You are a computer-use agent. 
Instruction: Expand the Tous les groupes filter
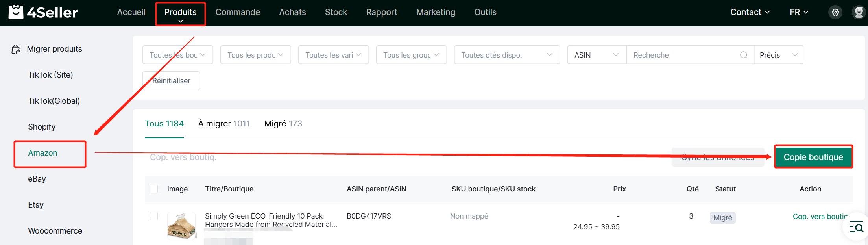pyautogui.click(x=412, y=55)
